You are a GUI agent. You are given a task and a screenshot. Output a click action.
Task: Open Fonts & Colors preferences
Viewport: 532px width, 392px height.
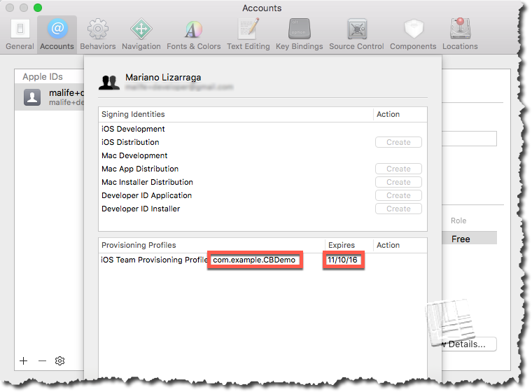193,34
